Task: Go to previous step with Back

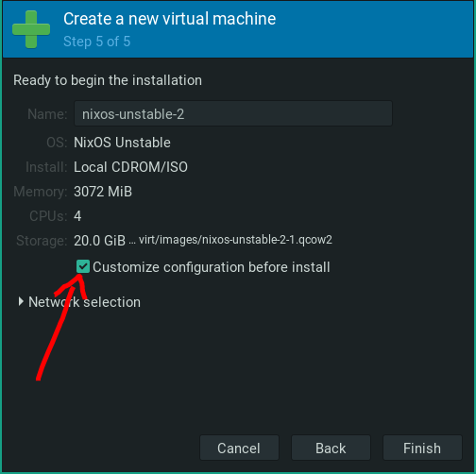Action: [331, 448]
